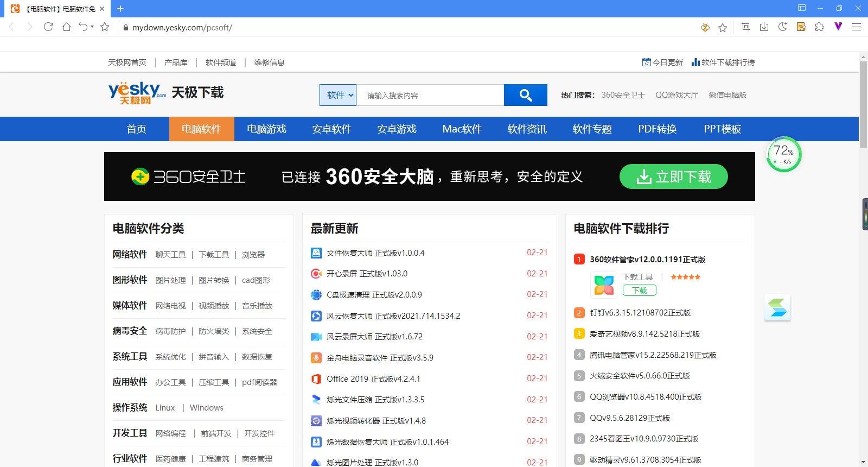Open 烁光视频转化器 正式版v1.4.8 entry
Screen dimensions: 868x467
[x=376, y=421]
